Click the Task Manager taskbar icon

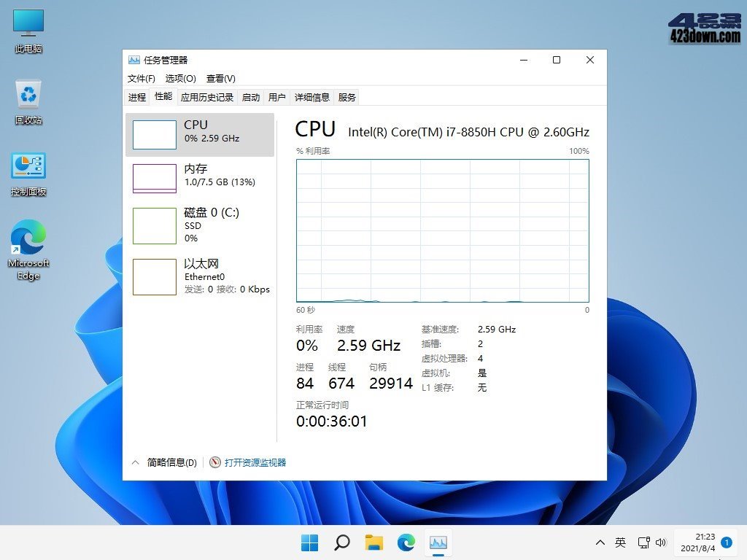click(438, 542)
